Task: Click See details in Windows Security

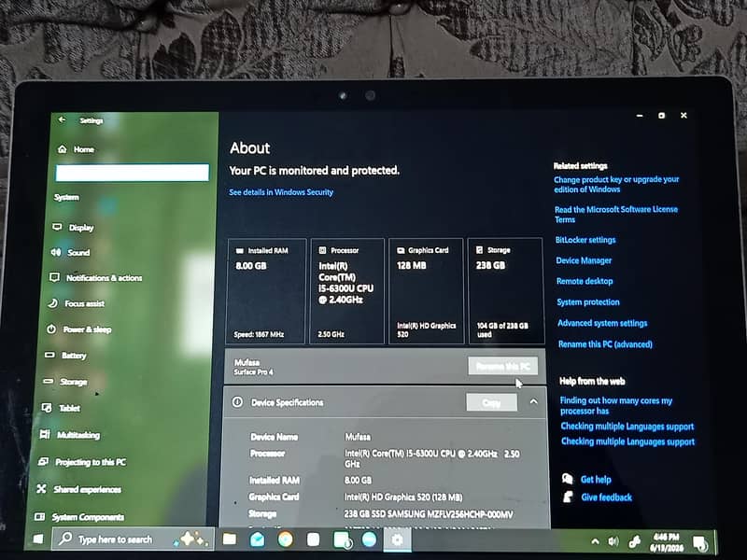Action: [281, 192]
